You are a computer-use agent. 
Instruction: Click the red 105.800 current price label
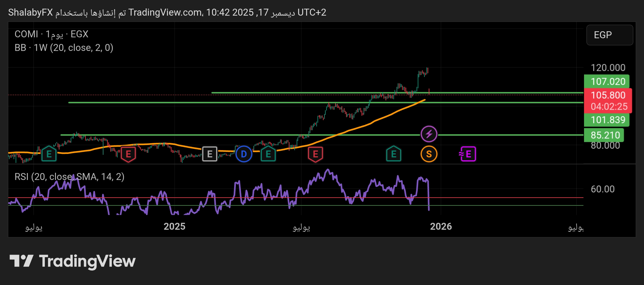point(608,95)
